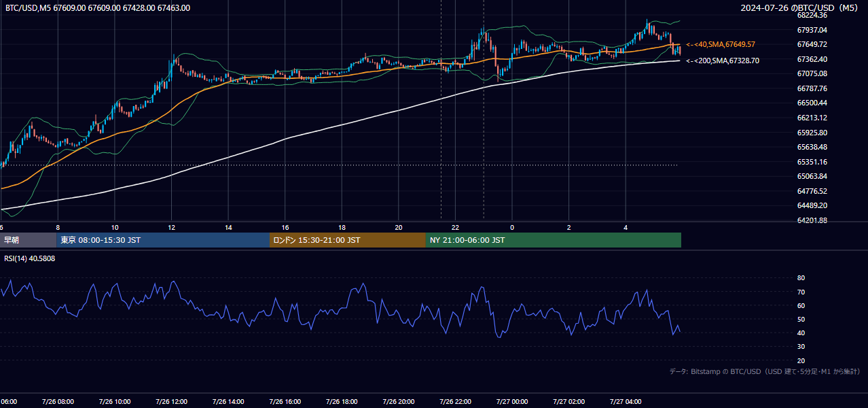The width and height of the screenshot is (868, 408).
Task: Click price axis value 66213.12
Action: tap(812, 118)
